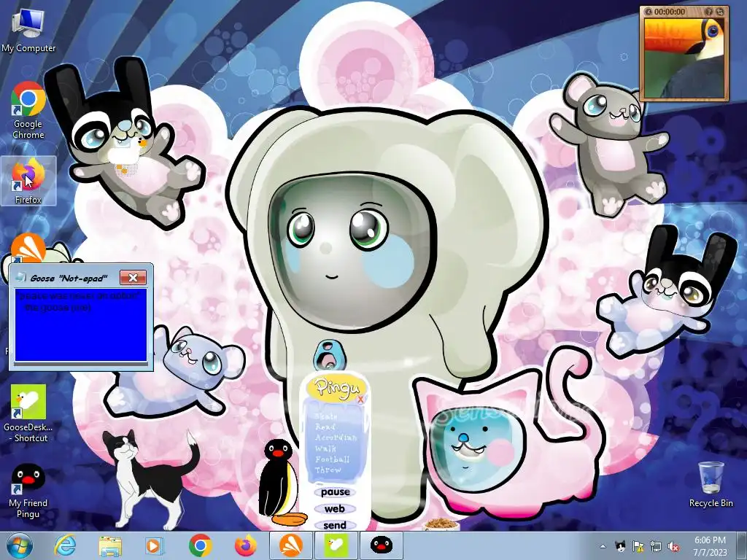Click the taskbar clock showing 6:06 PM
Screen dimensions: 747x560
(x=709, y=545)
